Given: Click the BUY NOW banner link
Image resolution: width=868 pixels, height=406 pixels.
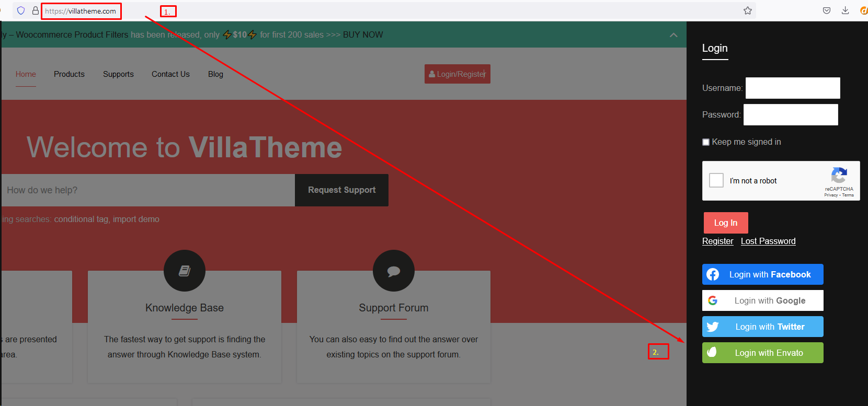Looking at the screenshot, I should [363, 34].
